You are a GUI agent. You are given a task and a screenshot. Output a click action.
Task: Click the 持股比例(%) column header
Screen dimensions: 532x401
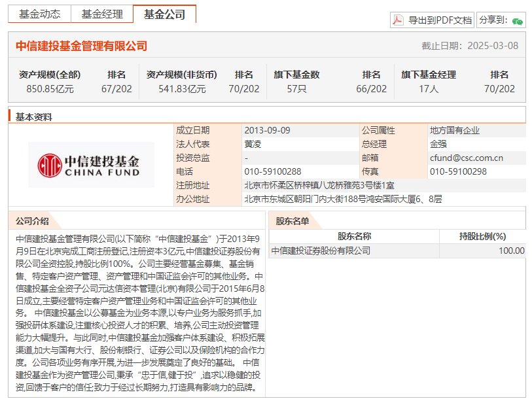(x=482, y=236)
